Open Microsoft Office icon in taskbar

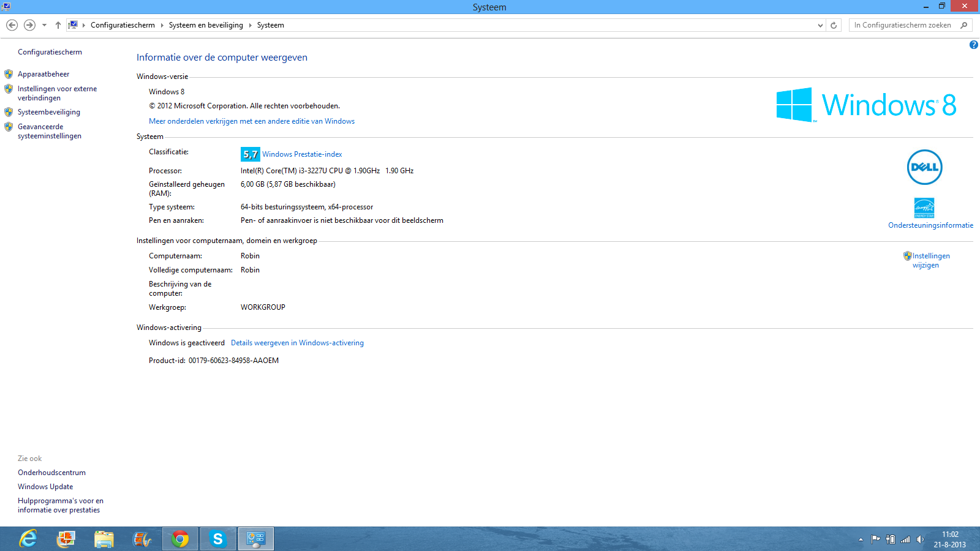click(x=66, y=539)
